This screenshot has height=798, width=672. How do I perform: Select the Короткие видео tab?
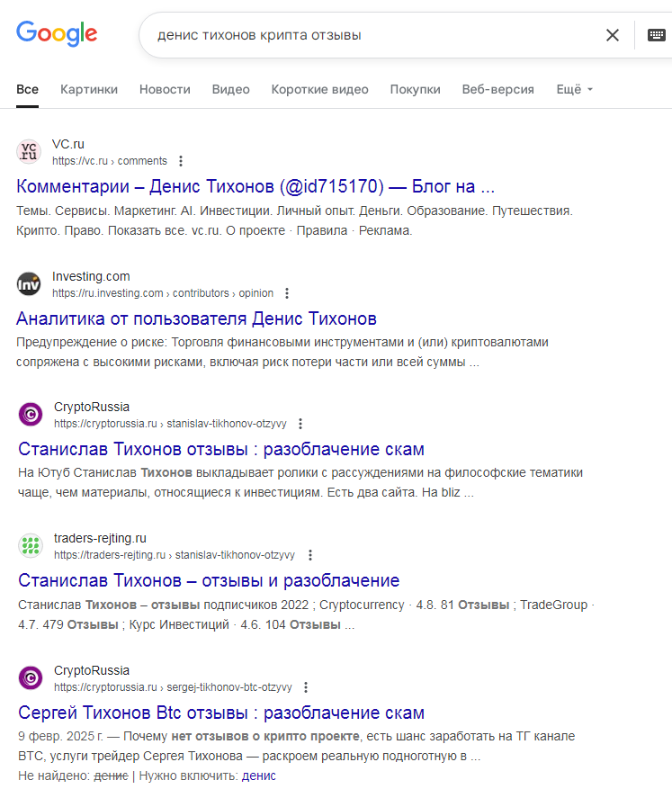click(319, 89)
